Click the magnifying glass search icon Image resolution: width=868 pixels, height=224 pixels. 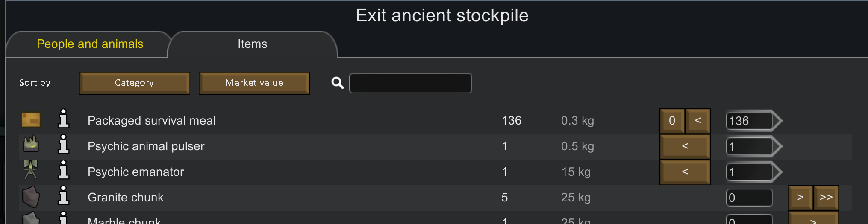pos(338,83)
